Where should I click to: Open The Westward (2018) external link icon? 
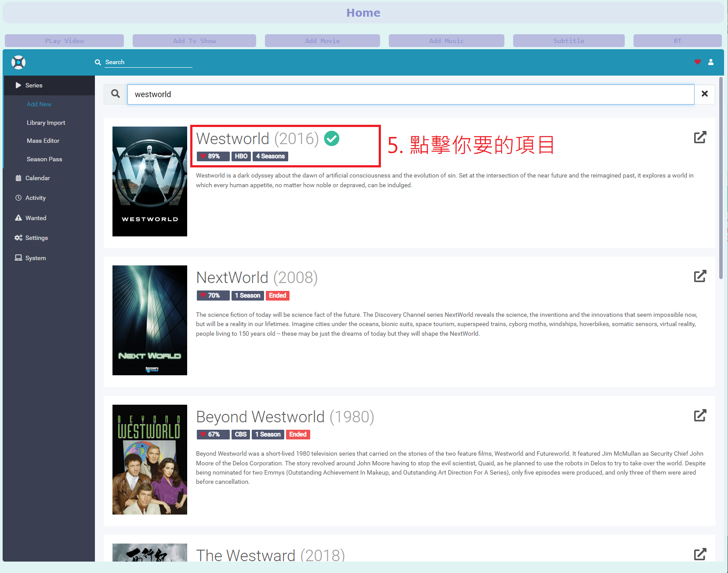(700, 554)
